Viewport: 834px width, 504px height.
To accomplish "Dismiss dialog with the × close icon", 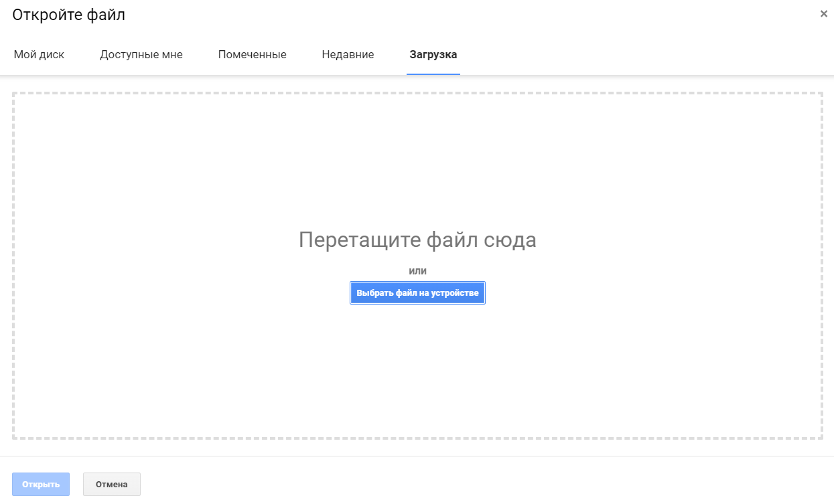I will (823, 13).
